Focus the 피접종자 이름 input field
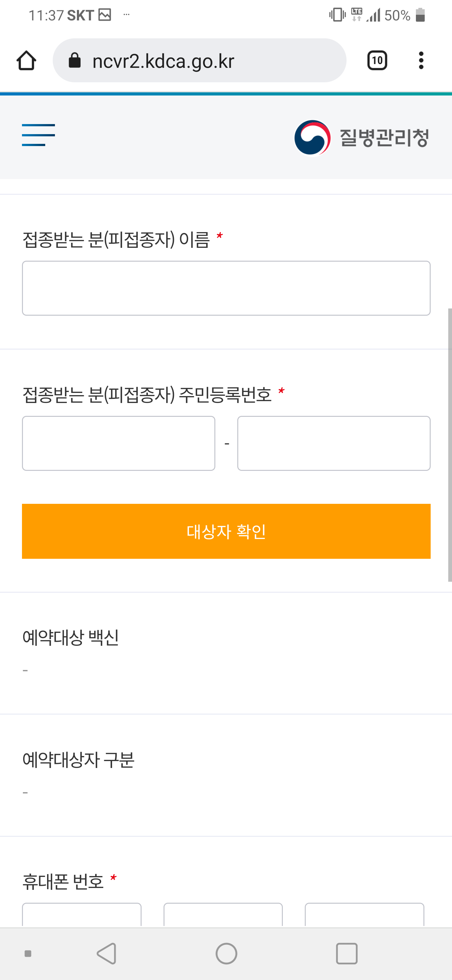The height and width of the screenshot is (980, 452). click(x=226, y=288)
